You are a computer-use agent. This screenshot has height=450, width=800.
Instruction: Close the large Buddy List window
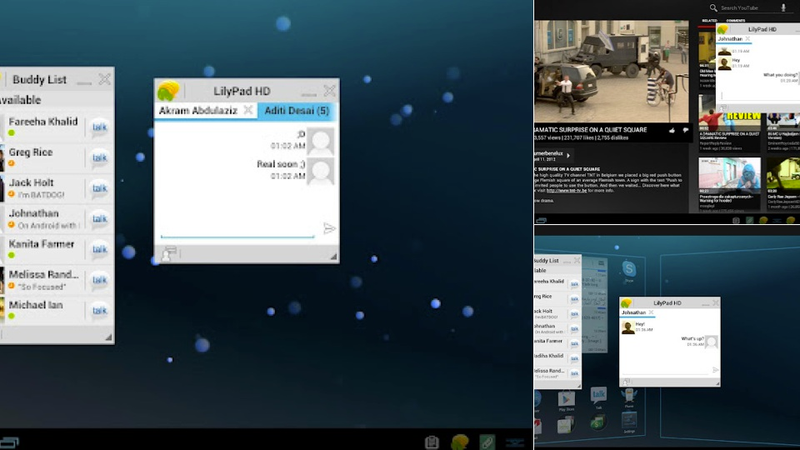click(105, 79)
